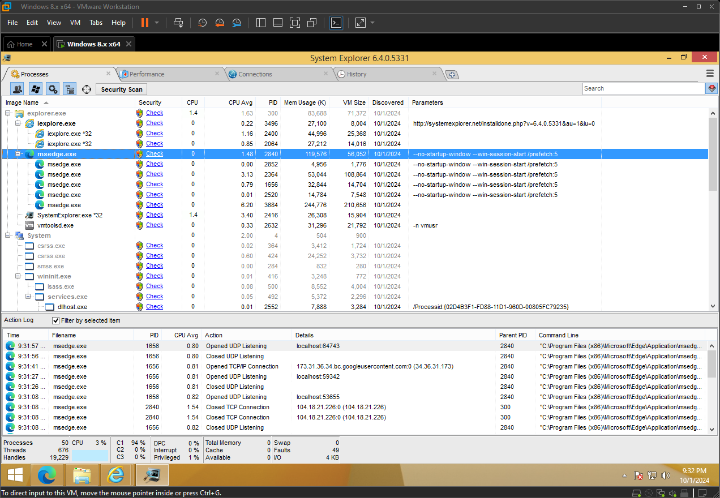720x498 pixels.
Task: Select the vmtoolsd.exe process row
Action: click(354, 225)
